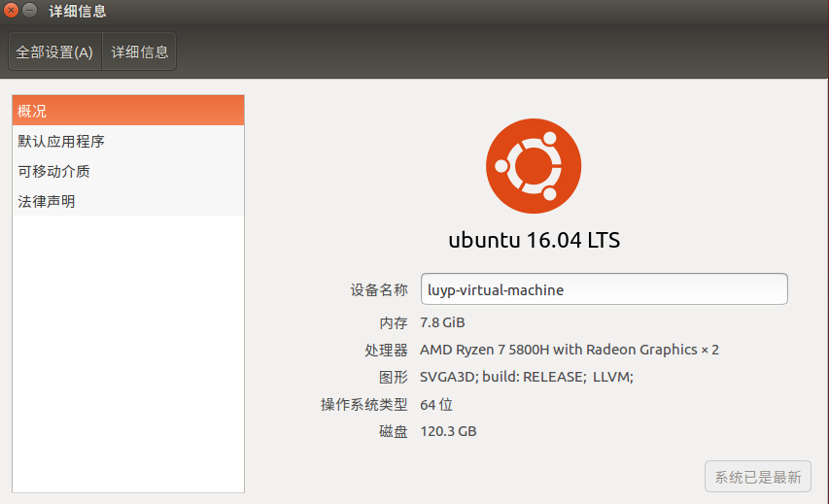Click the AMD Ryzen 7 5800H processor text
The width and height of the screenshot is (829, 504).
tap(570, 350)
